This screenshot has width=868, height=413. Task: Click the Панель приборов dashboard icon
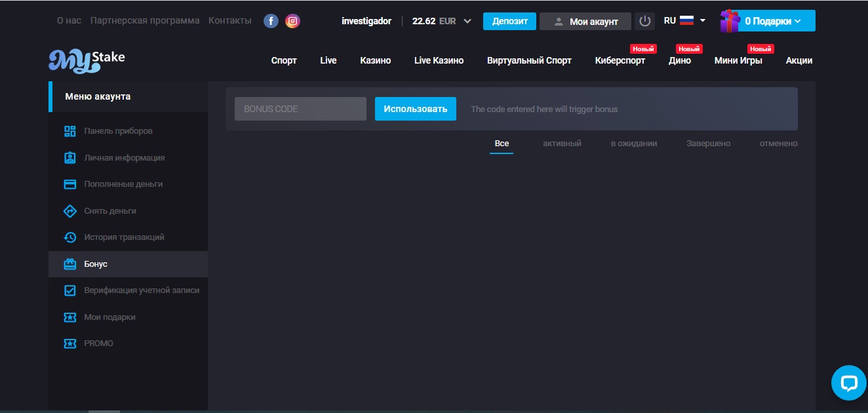point(70,131)
